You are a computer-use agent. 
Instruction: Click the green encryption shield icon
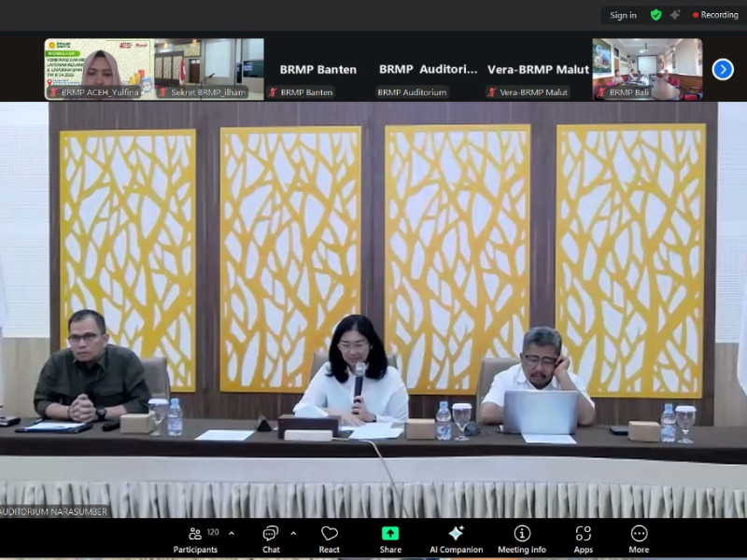[655, 15]
